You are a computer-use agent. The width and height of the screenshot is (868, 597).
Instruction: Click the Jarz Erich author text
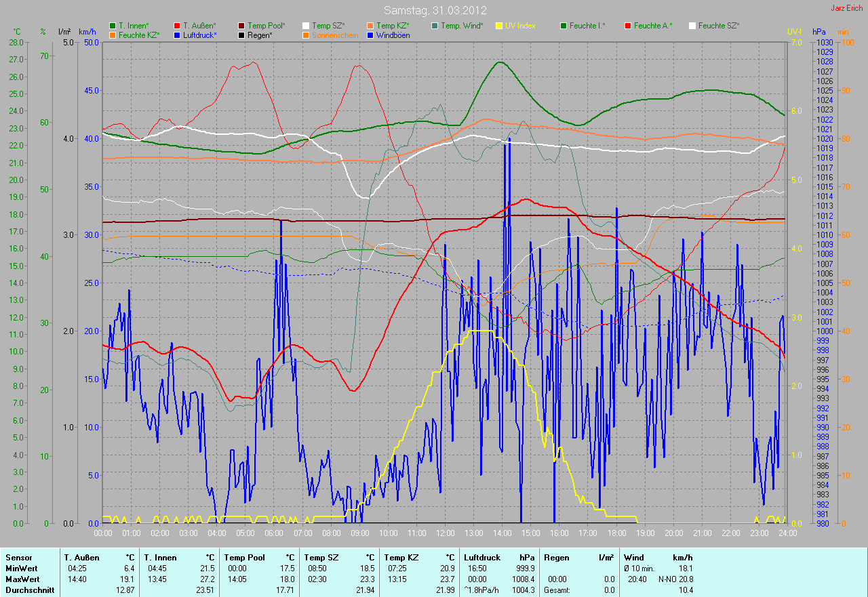tap(845, 8)
